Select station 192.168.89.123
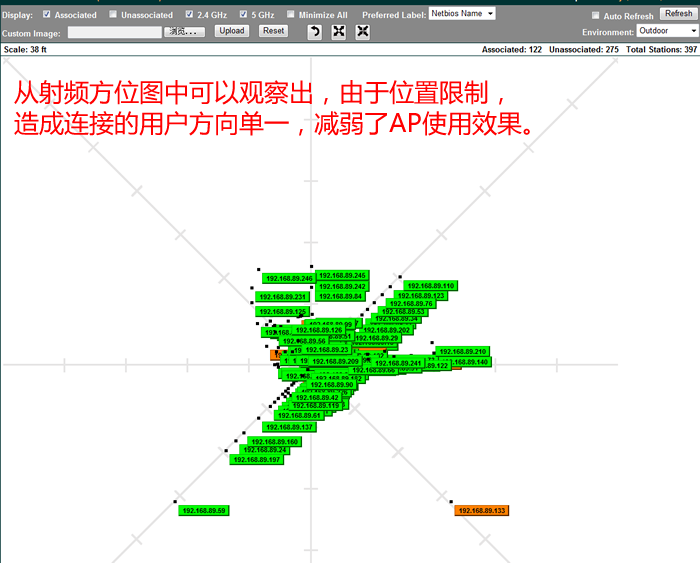The width and height of the screenshot is (700, 563). (x=421, y=296)
